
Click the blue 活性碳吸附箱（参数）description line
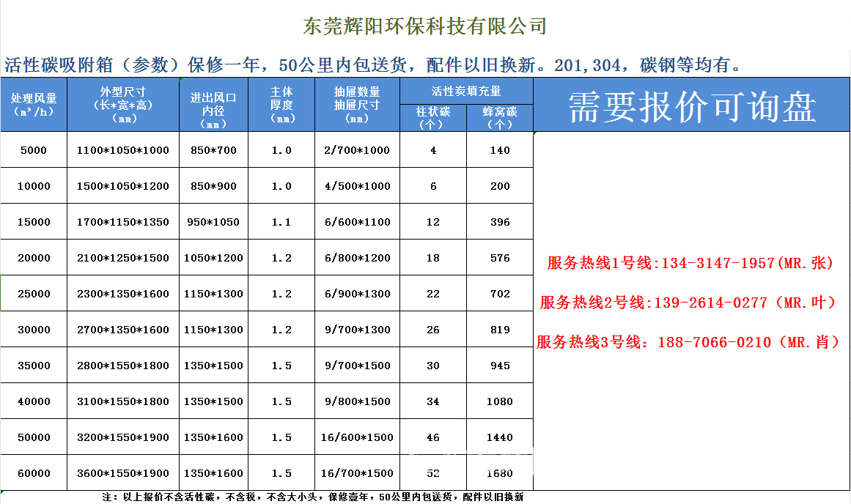(x=373, y=64)
